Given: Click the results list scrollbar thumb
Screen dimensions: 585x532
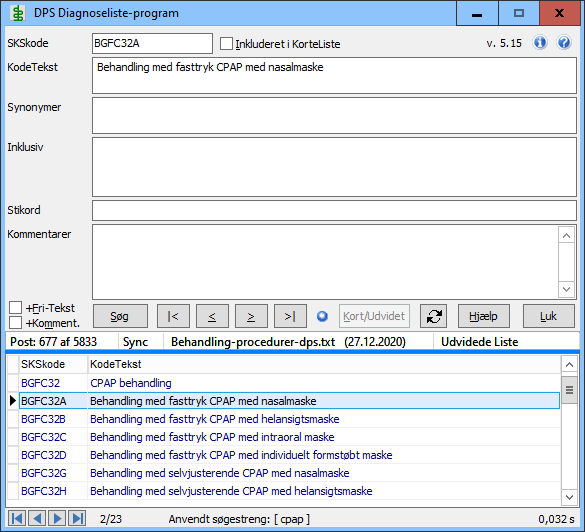Looking at the screenshot, I should pyautogui.click(x=569, y=389).
